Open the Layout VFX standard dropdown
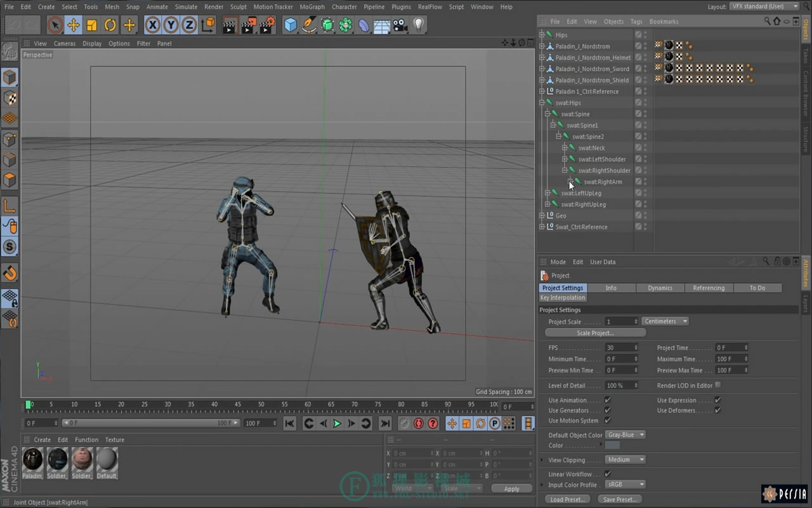Image resolution: width=812 pixels, height=508 pixels. (x=764, y=6)
